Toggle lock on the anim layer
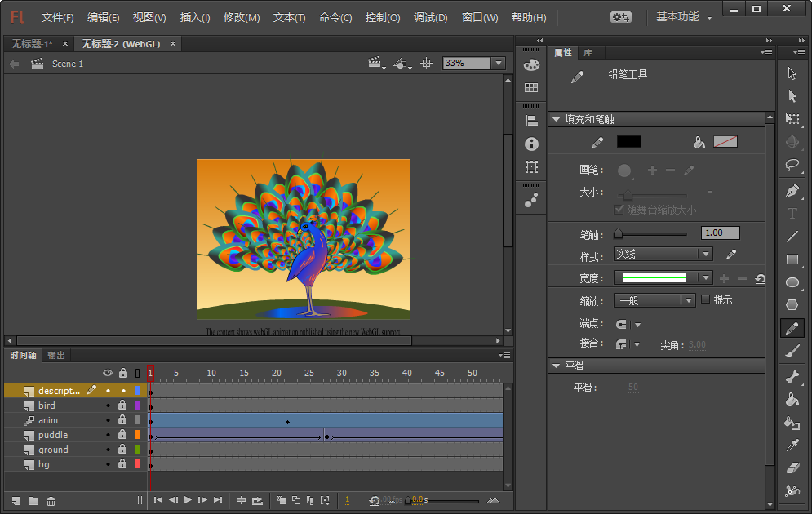The image size is (812, 514). [122, 419]
